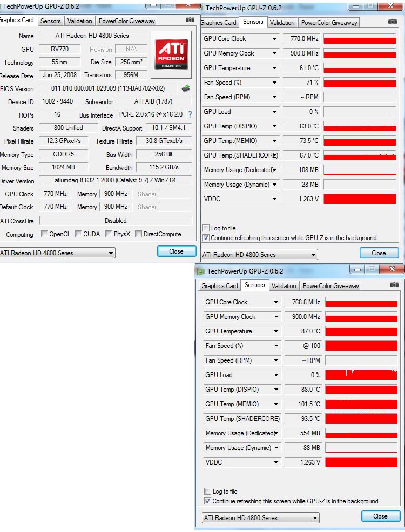
Task: Expand Fan Speed (%) dropdown showing 71 %
Action: 274,83
